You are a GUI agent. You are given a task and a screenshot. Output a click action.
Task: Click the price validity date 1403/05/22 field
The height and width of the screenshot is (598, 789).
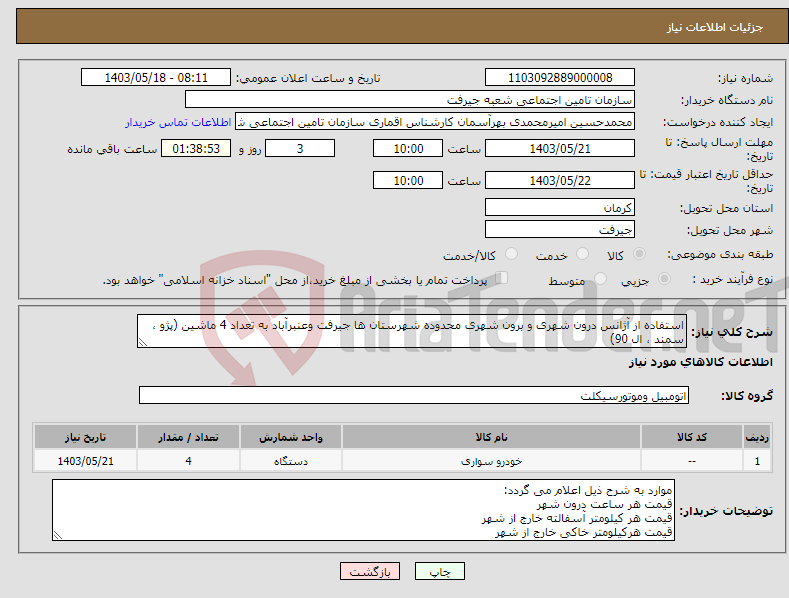click(560, 180)
